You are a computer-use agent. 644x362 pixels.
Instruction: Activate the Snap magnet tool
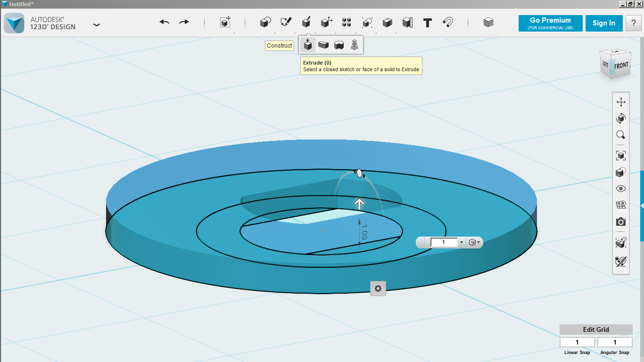tap(448, 22)
